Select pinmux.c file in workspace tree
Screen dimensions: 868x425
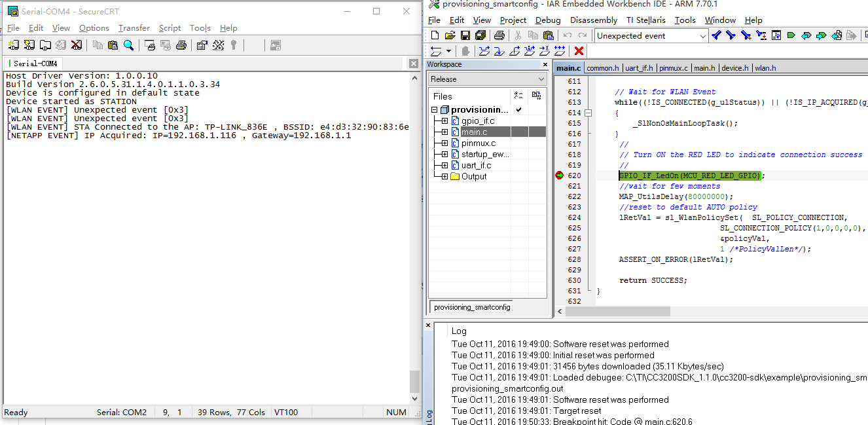pyautogui.click(x=478, y=143)
